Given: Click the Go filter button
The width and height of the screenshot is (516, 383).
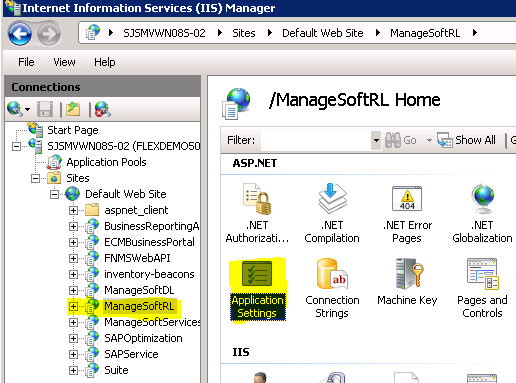Looking at the screenshot, I should click(401, 140).
